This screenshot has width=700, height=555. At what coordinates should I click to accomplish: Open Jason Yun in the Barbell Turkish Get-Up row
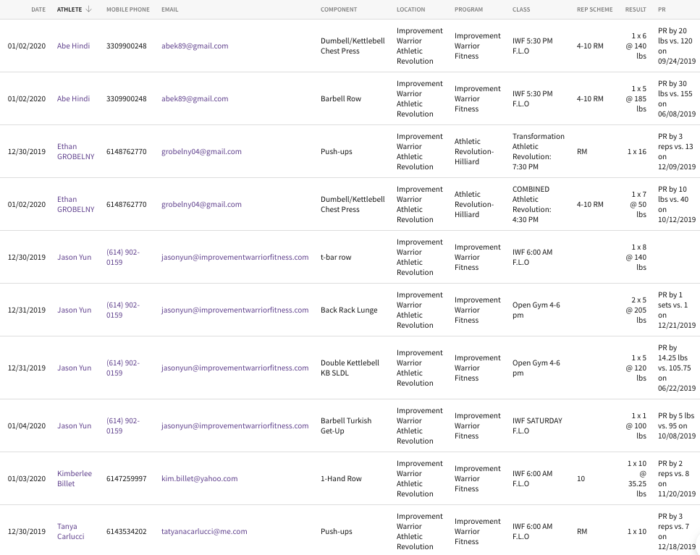(x=74, y=426)
